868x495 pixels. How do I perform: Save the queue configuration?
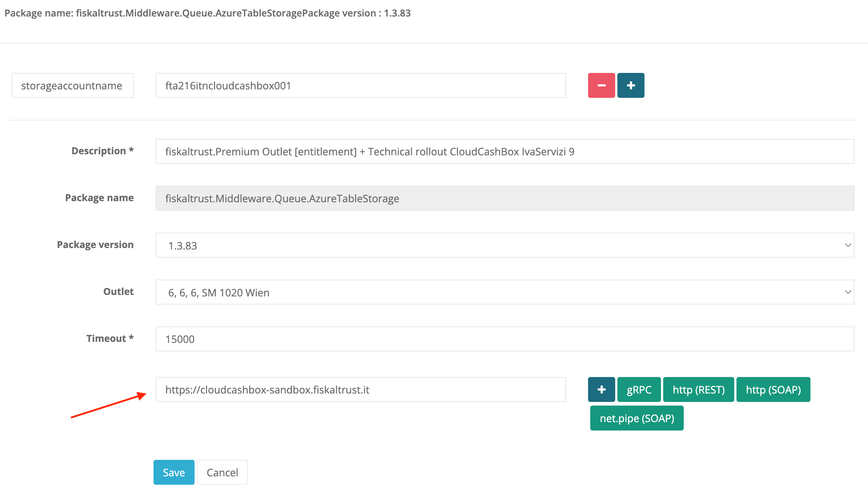pos(174,472)
